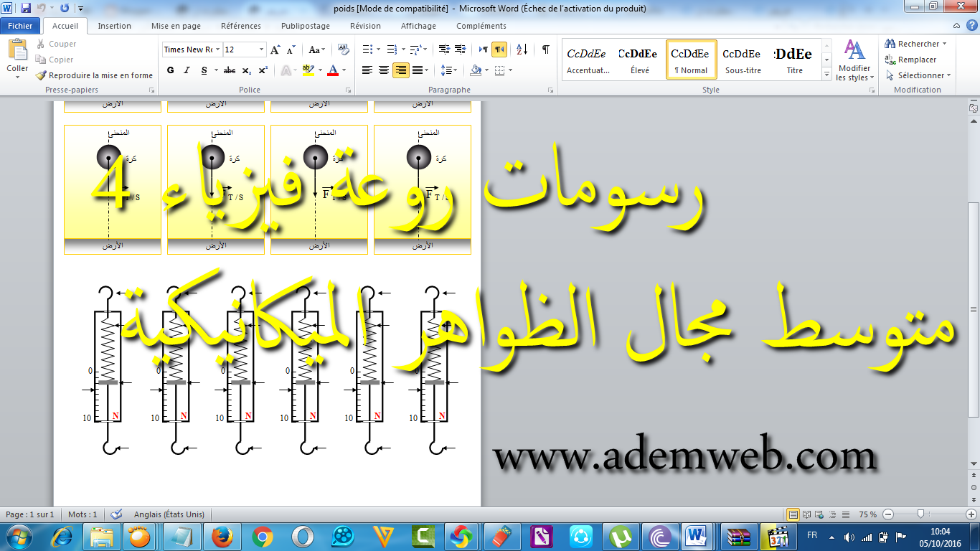The width and height of the screenshot is (980, 551).
Task: Click Anglais (États Unis) language in status bar
Action: (169, 514)
